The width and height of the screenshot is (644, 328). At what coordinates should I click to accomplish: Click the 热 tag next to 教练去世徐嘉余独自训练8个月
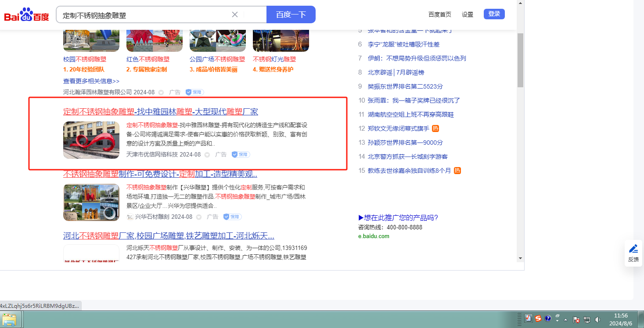(x=457, y=171)
